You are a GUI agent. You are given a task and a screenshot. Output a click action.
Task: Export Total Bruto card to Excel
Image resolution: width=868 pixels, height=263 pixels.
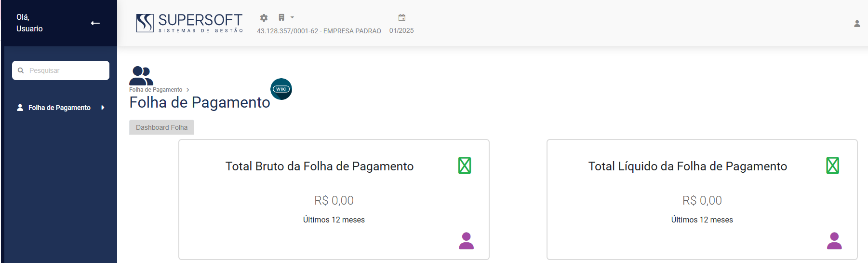pyautogui.click(x=465, y=166)
